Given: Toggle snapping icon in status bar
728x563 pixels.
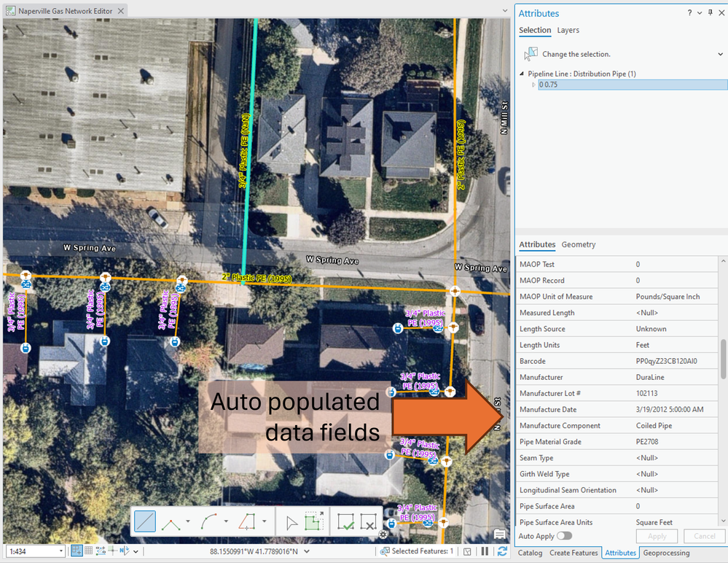Looking at the screenshot, I should (77, 551).
